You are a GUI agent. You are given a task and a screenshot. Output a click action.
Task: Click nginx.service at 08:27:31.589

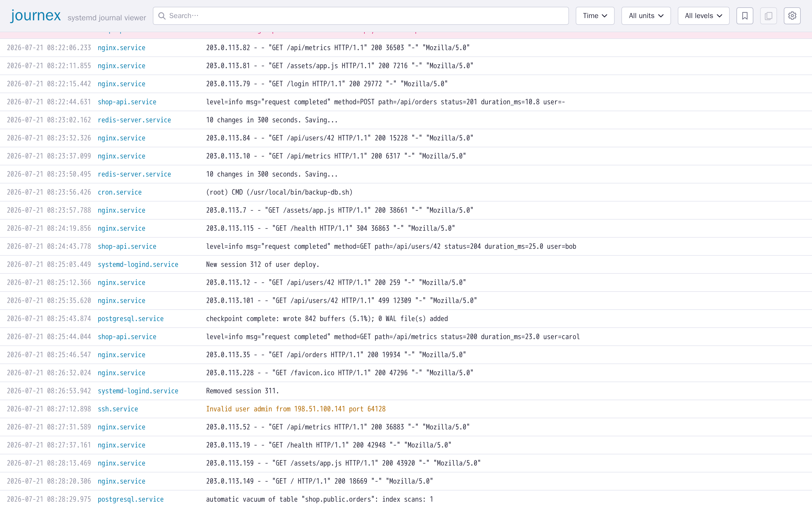[x=122, y=427]
